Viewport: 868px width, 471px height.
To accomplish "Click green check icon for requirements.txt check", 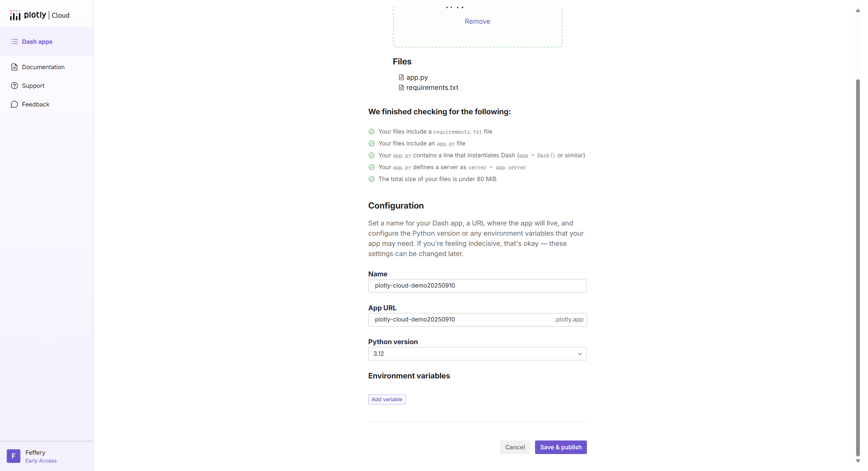I will point(372,132).
